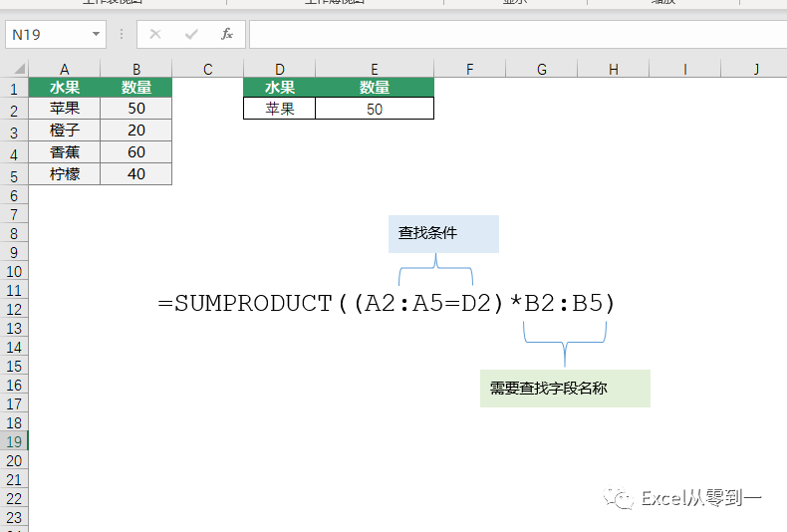Click the SUMPRODUCT formula text

(387, 303)
